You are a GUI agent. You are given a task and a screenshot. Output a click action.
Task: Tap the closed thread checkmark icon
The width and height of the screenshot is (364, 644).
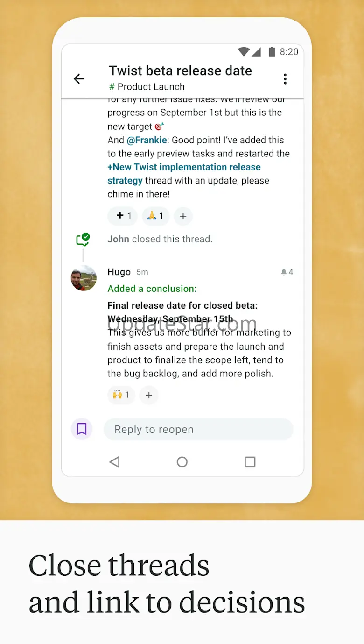(x=83, y=240)
